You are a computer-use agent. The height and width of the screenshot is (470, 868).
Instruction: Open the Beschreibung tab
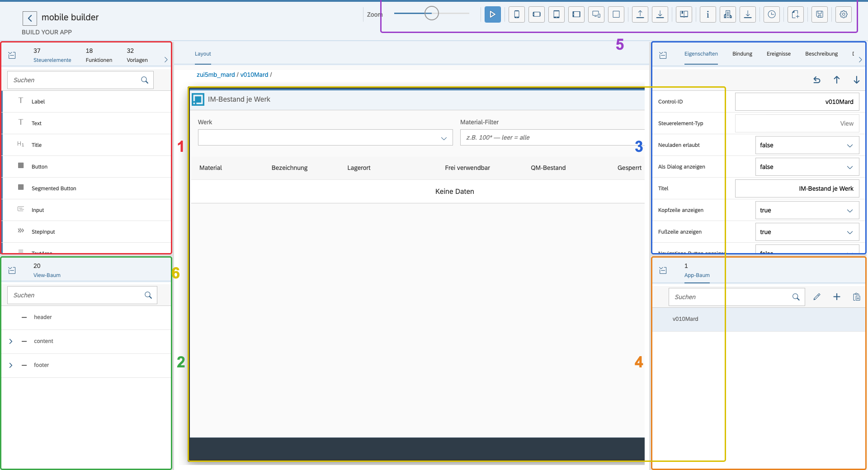(x=821, y=54)
